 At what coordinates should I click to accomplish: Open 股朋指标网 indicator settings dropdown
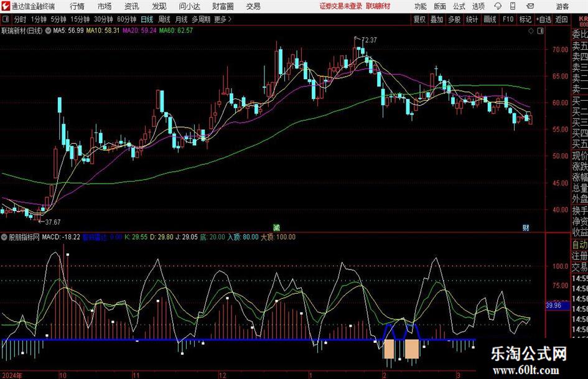pos(6,237)
